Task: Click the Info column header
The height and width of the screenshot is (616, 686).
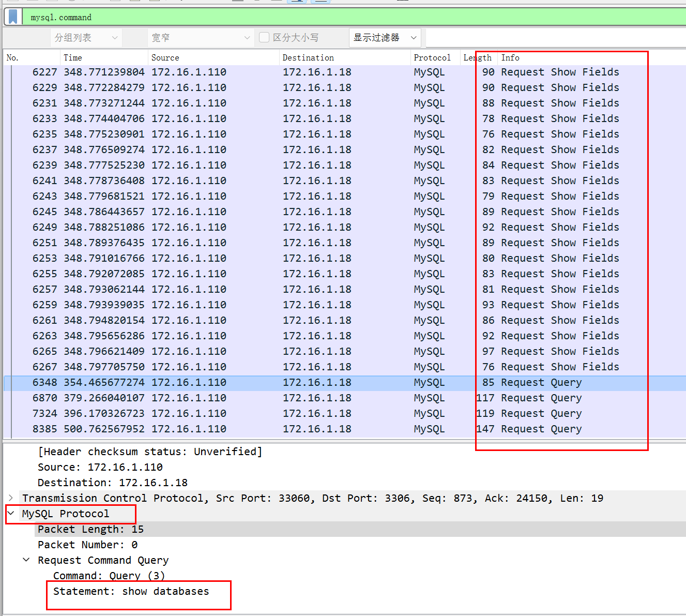Action: 591,58
